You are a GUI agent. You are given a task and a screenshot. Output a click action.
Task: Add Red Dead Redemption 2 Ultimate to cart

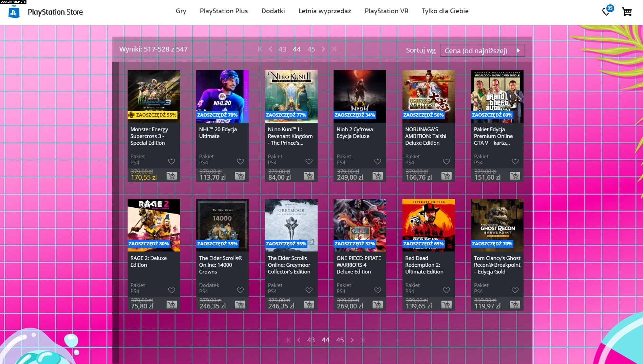tap(446, 304)
